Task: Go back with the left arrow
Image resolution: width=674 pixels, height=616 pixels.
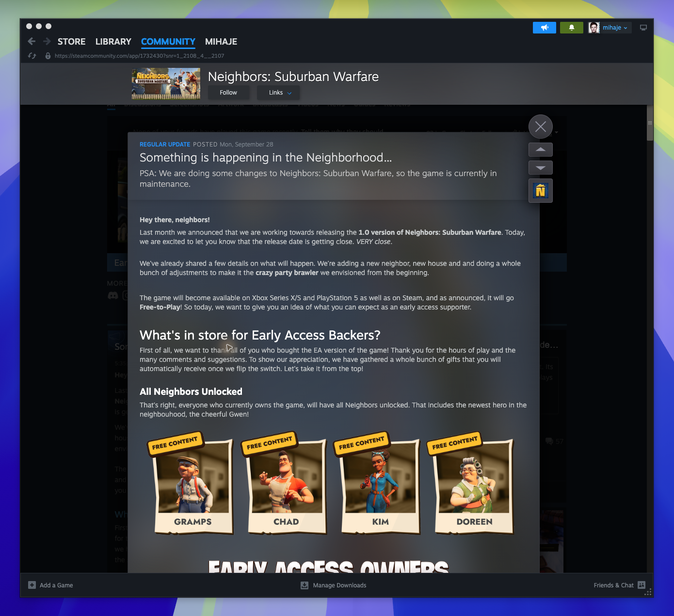Action: (32, 41)
